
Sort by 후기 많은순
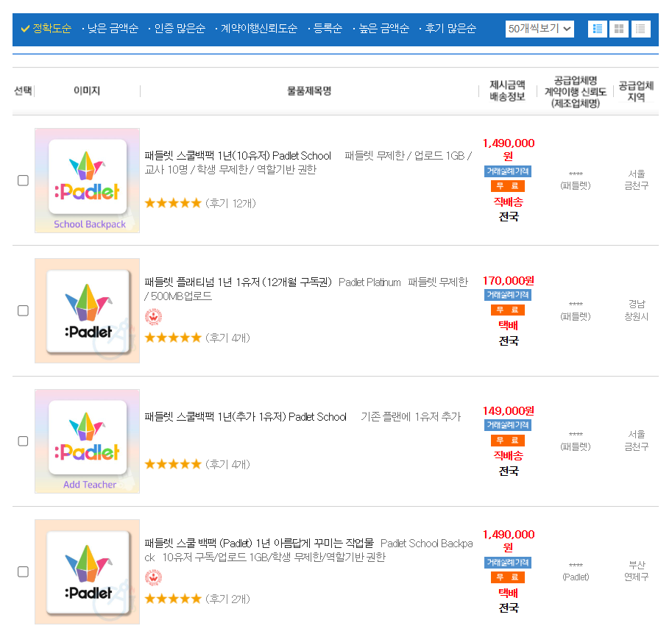pos(450,29)
